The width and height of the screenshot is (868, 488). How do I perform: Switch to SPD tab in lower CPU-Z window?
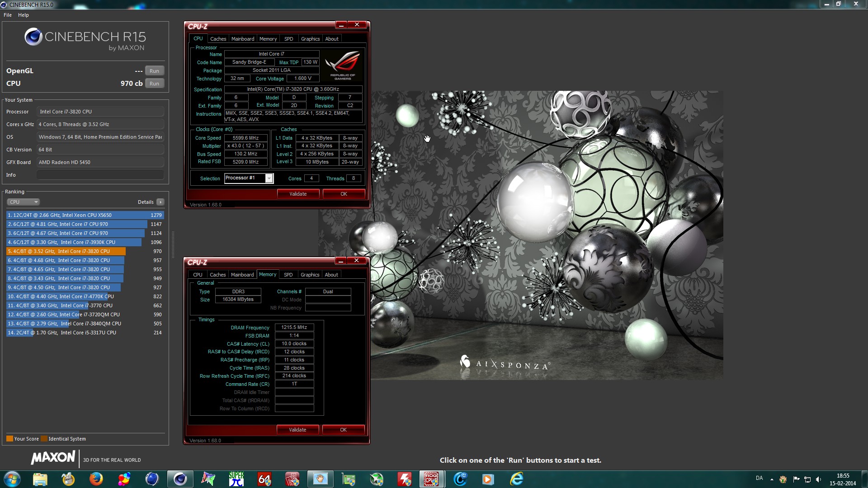[x=288, y=275]
